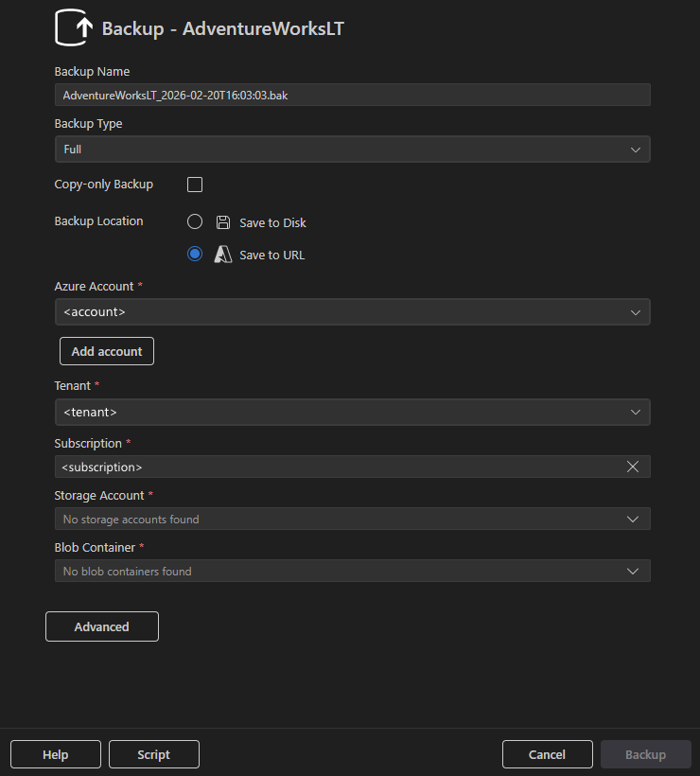Click the chevron on the Azure Account dropdown

pos(638,311)
